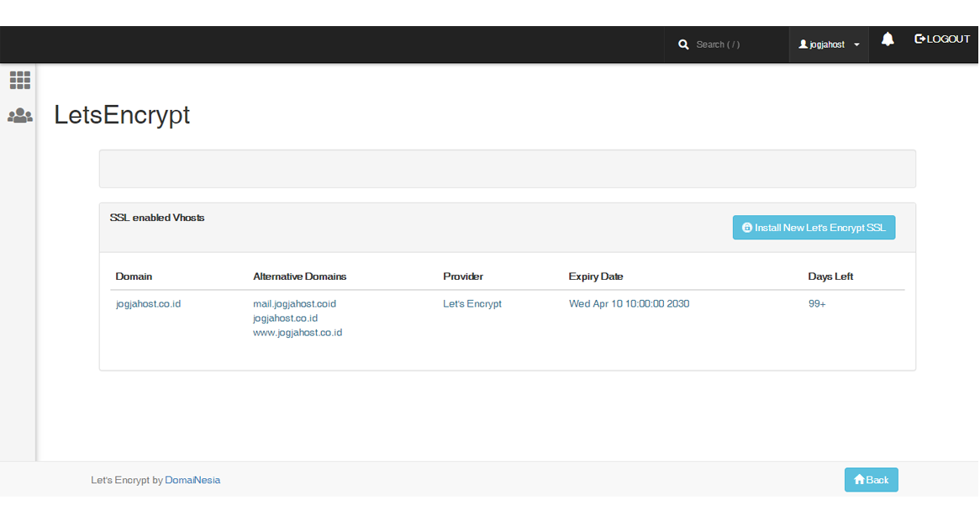Click the Days Left column header
The image size is (980, 526).
[x=830, y=276]
